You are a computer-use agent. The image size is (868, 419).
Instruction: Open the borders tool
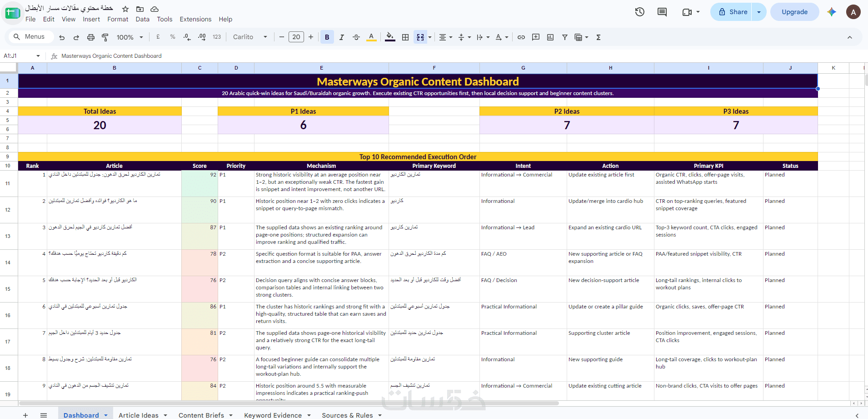click(x=405, y=37)
